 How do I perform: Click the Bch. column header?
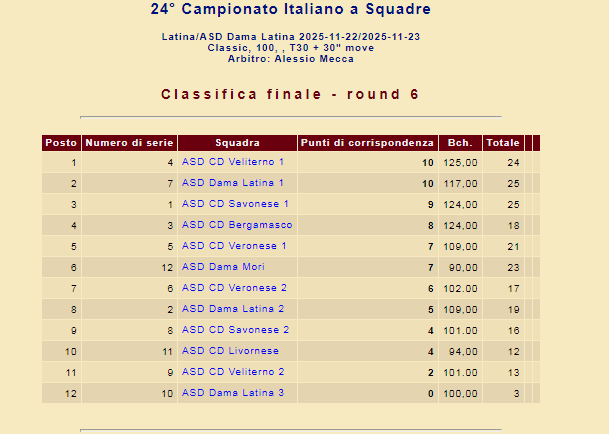460,143
